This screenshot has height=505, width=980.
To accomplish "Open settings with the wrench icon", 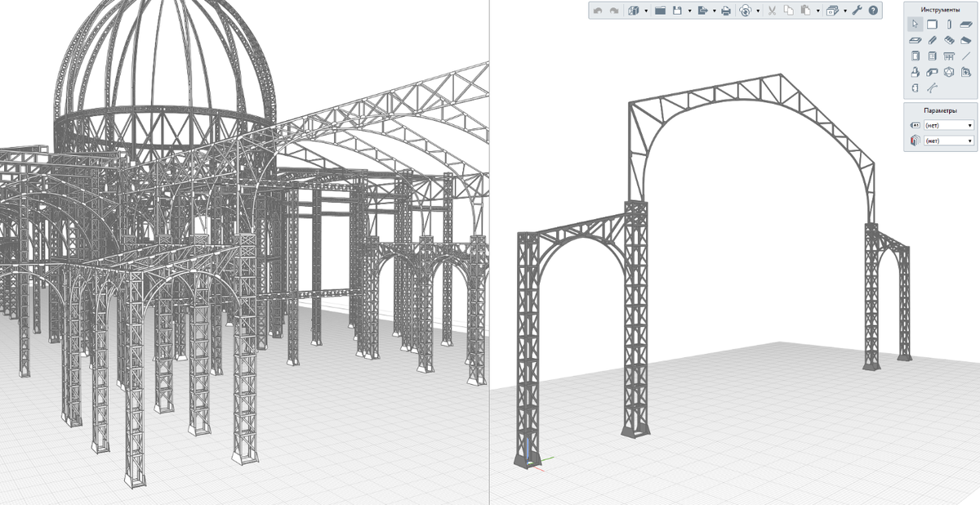I will (x=857, y=11).
